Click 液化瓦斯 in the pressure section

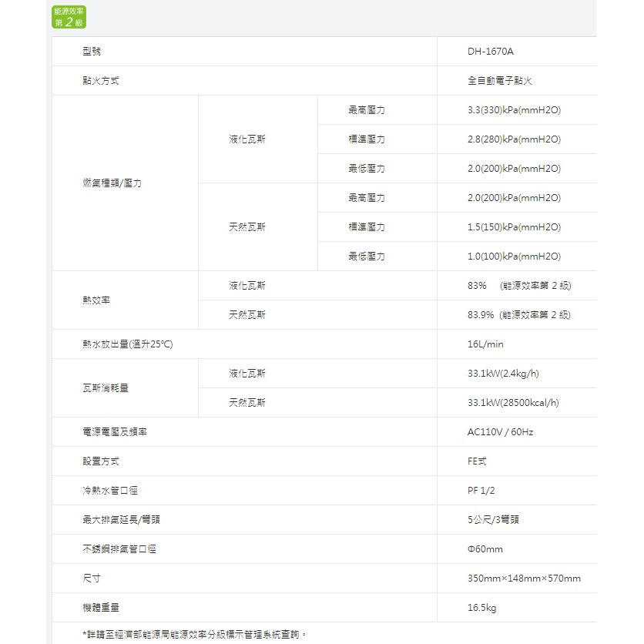(x=247, y=139)
